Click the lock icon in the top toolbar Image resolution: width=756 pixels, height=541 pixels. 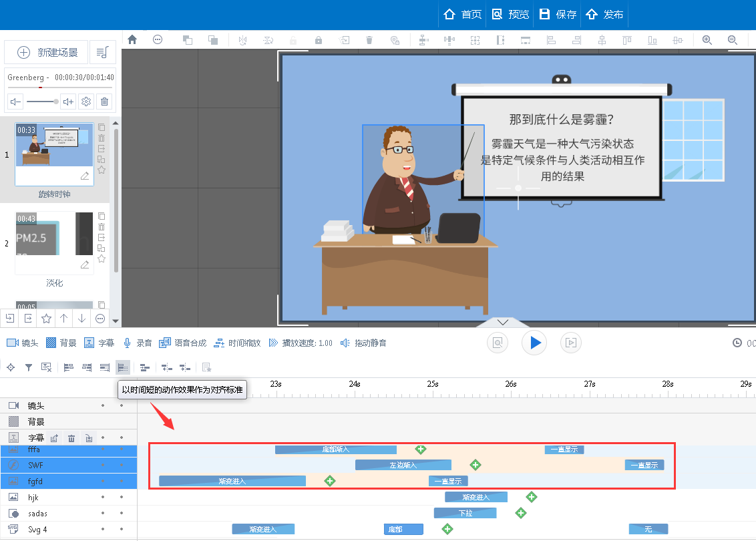319,40
